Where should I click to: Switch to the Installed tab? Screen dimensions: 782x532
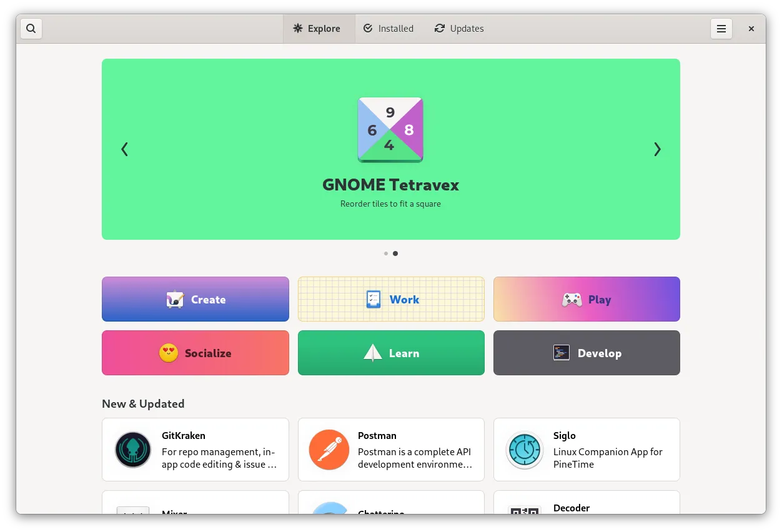click(x=389, y=29)
